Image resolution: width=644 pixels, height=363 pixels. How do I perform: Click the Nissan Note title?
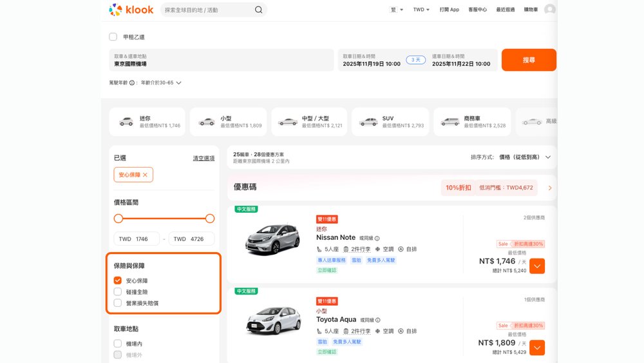336,238
